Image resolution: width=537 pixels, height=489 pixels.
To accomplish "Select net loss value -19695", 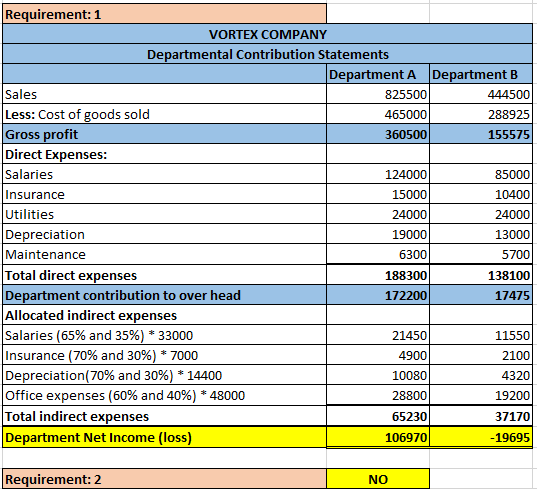I will (x=481, y=437).
